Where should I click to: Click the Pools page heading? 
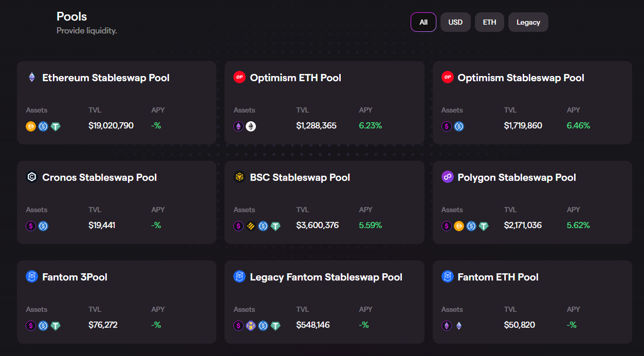72,16
